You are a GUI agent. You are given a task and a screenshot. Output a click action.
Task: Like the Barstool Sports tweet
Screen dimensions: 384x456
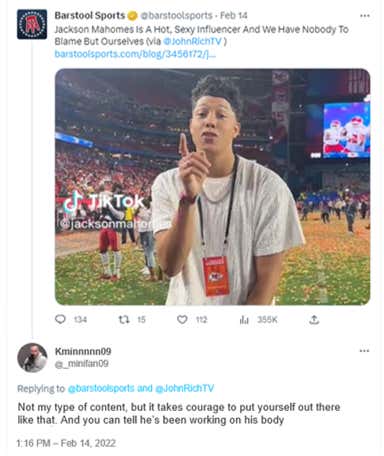(x=182, y=320)
